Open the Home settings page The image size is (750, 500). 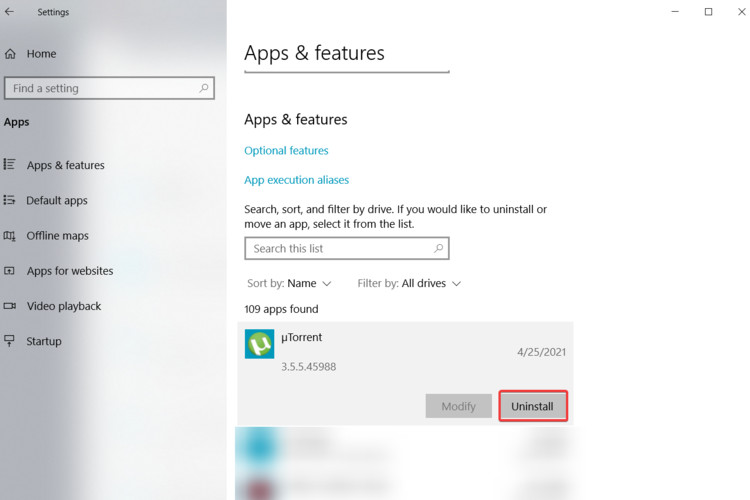(41, 54)
